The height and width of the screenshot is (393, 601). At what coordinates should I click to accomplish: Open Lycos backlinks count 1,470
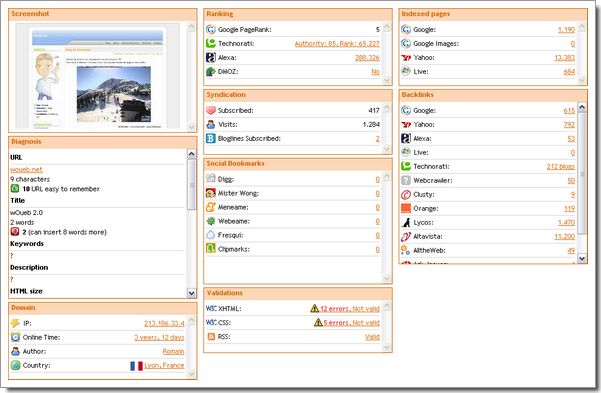(566, 222)
